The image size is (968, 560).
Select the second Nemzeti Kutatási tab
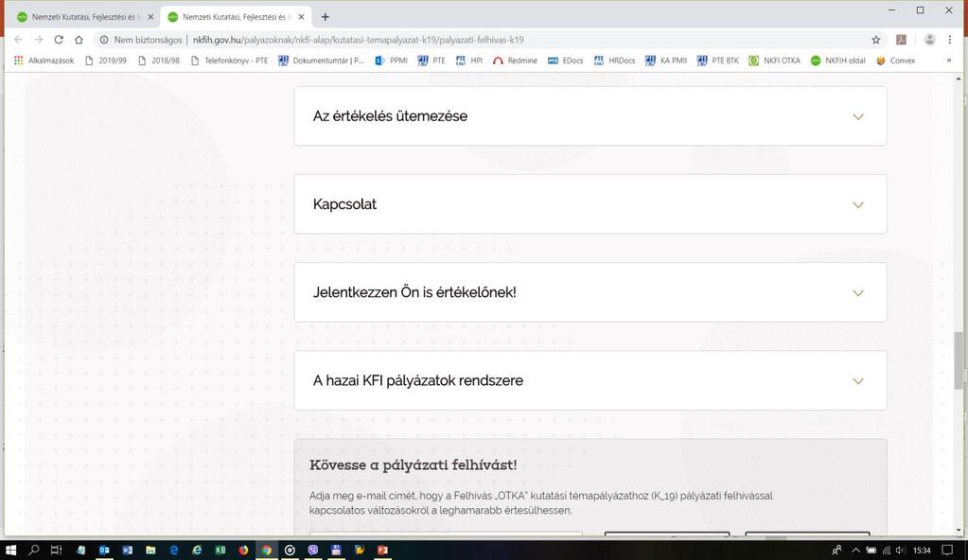236,17
